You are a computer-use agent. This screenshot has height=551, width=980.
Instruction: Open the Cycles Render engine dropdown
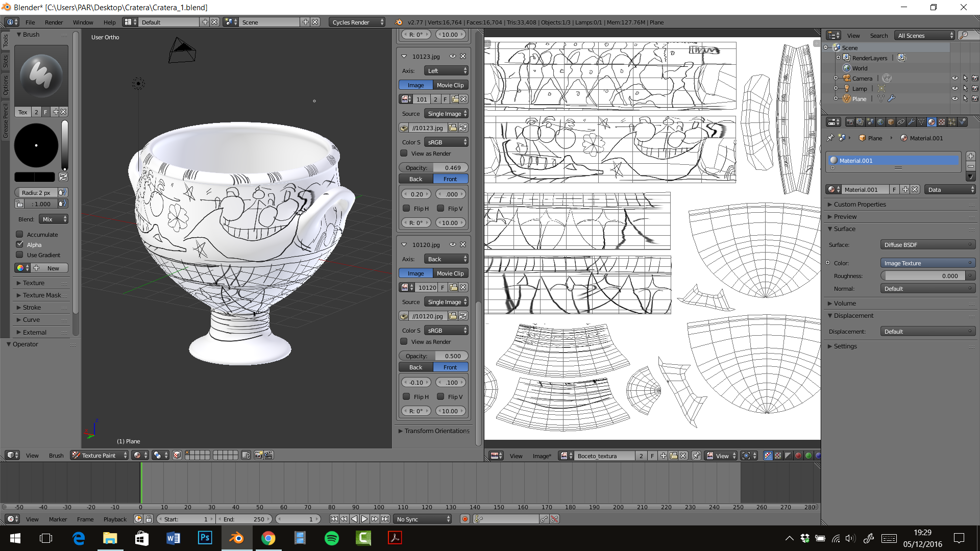[x=357, y=22]
